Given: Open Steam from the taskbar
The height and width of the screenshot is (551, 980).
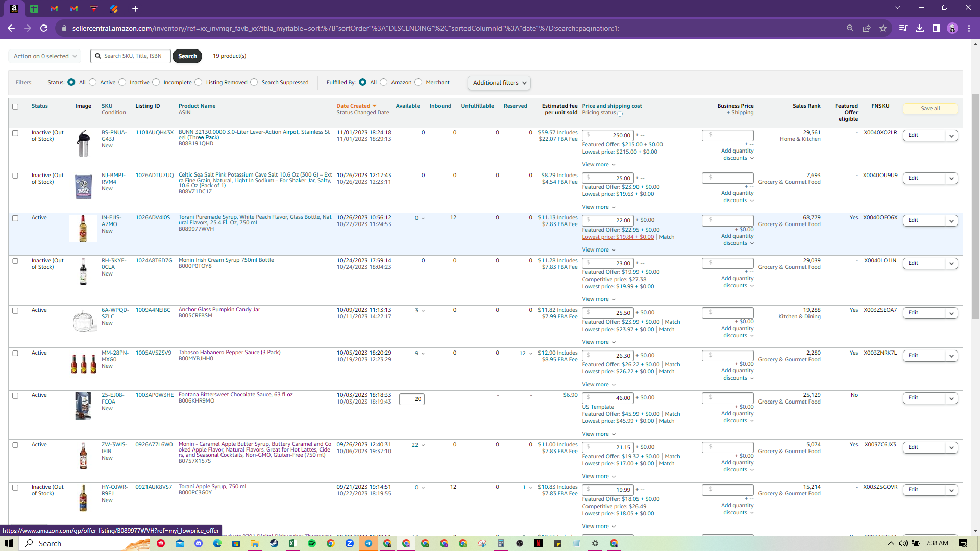Looking at the screenshot, I should (274, 543).
